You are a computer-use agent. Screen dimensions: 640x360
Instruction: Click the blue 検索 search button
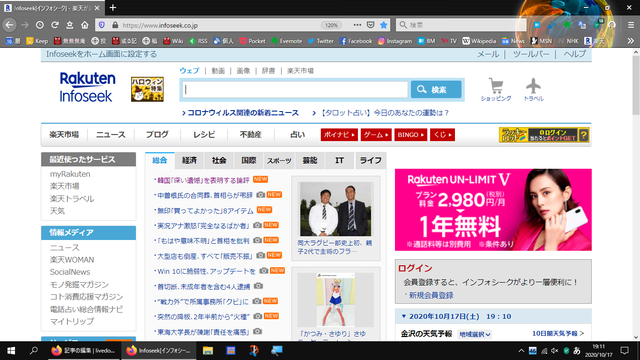coord(436,89)
